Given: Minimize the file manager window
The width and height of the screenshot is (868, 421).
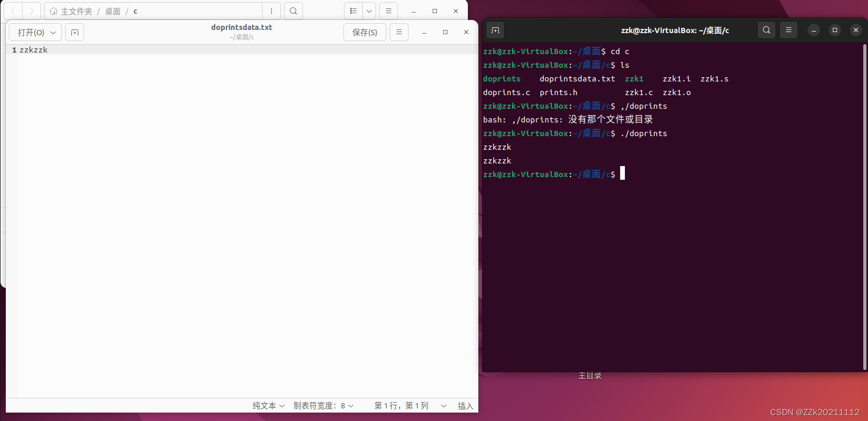Looking at the screenshot, I should [x=414, y=11].
